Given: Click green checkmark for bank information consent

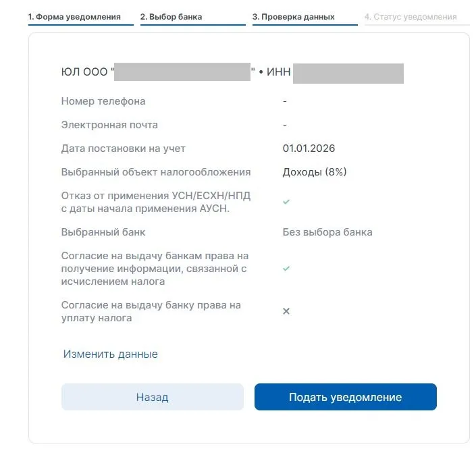Looking at the screenshot, I should tap(286, 269).
